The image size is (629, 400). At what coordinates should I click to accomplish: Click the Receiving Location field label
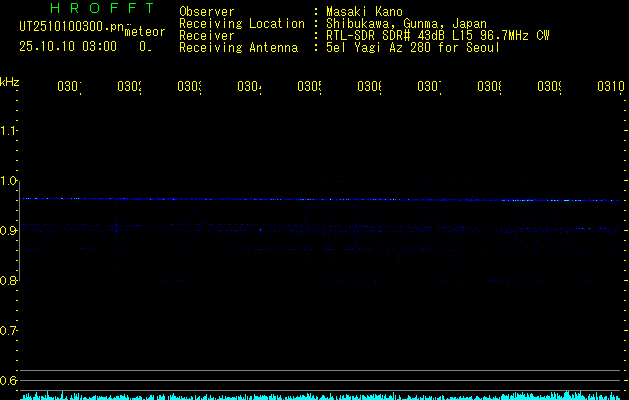point(241,23)
